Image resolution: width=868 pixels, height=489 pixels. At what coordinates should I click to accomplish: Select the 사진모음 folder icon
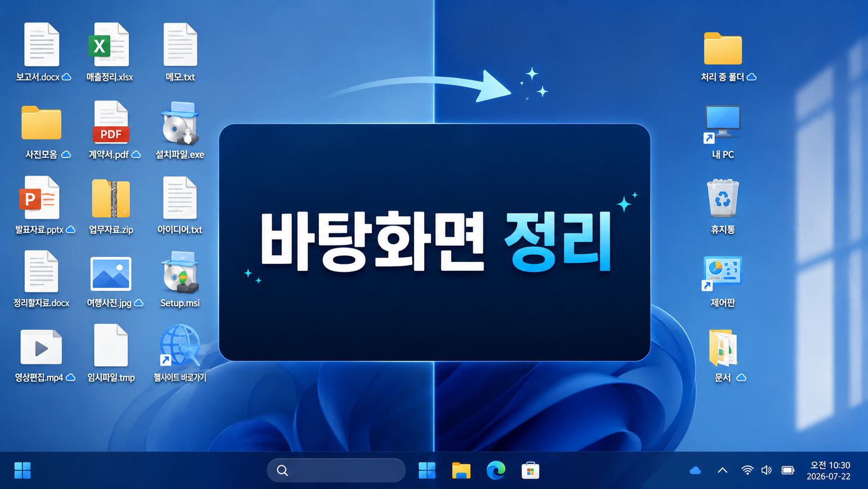click(x=42, y=123)
